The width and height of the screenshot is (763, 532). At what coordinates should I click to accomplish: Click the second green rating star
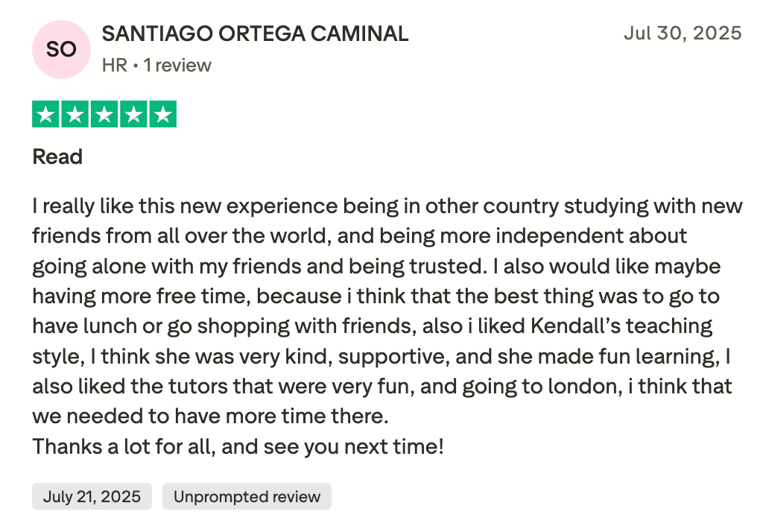click(x=75, y=114)
